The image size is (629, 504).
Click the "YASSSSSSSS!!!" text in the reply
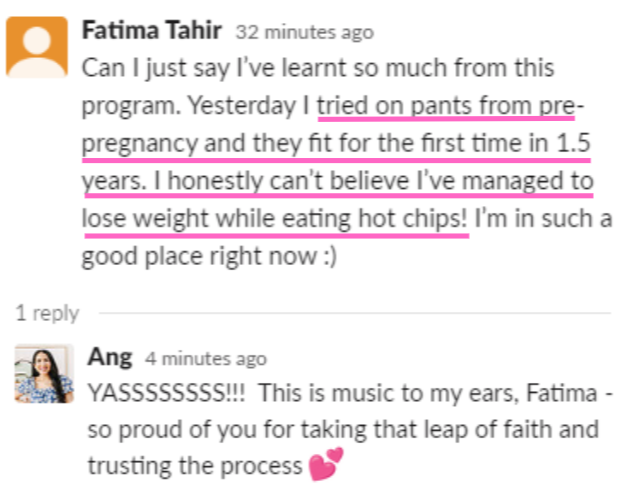(x=166, y=392)
